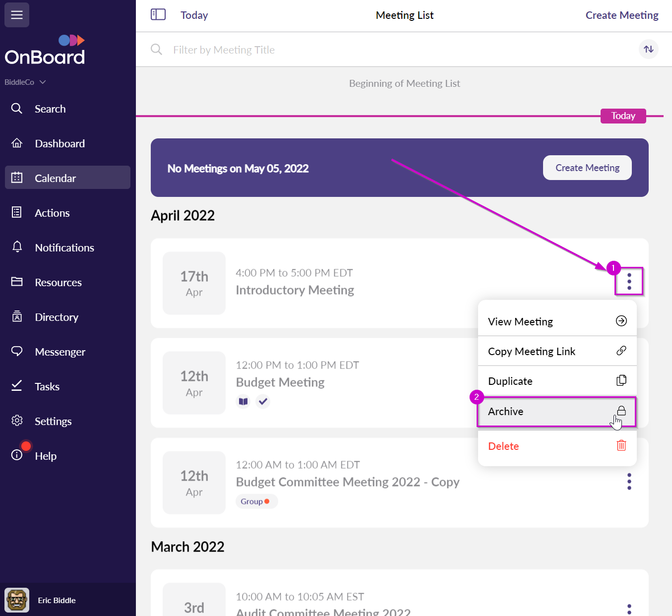Toggle the sort order arrows button

click(649, 49)
